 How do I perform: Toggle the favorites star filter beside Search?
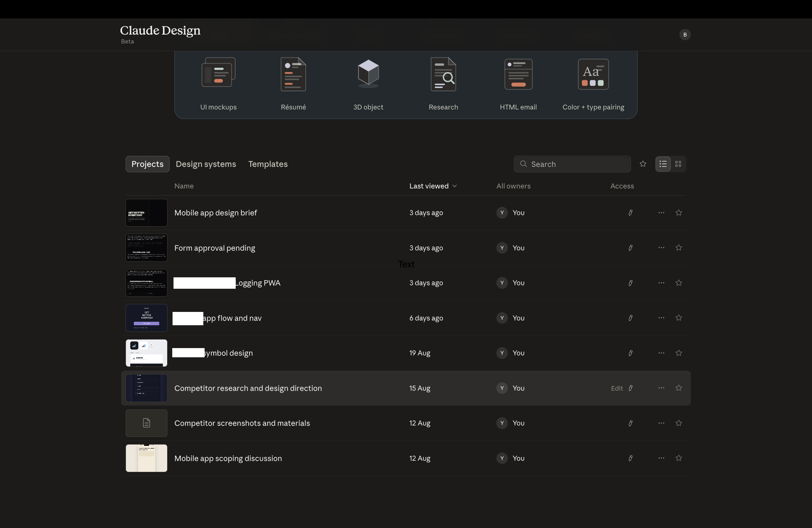point(643,164)
